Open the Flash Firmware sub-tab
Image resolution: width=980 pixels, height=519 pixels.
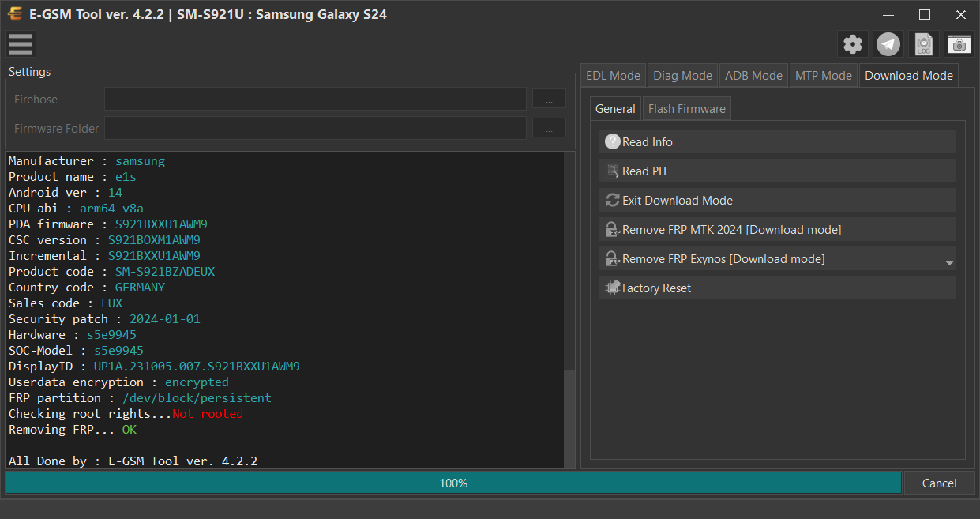tap(687, 109)
